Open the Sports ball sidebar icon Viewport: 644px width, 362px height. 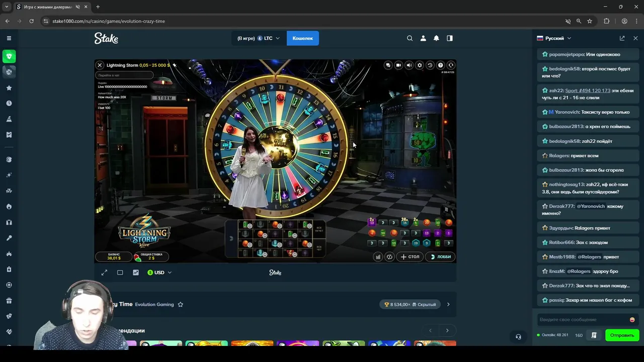pos(9,72)
